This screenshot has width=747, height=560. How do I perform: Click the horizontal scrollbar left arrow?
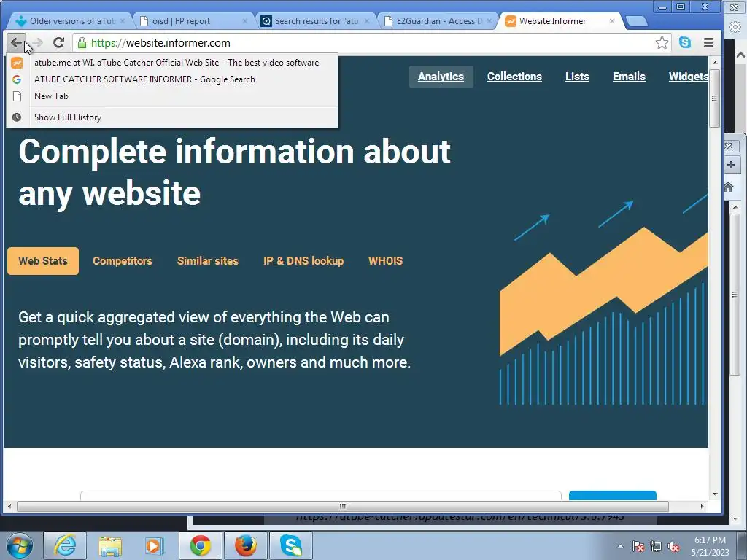[x=9, y=506]
